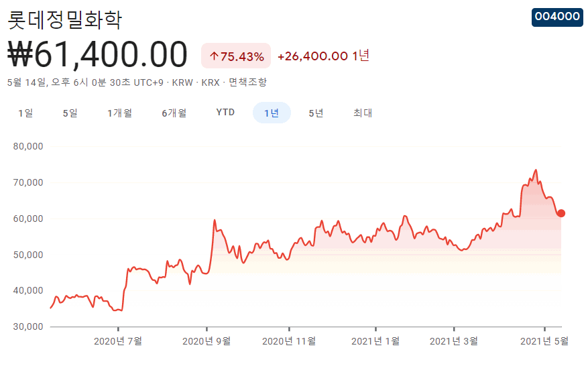Select the 5일 time range tab
The height and width of the screenshot is (366, 588).
70,113
